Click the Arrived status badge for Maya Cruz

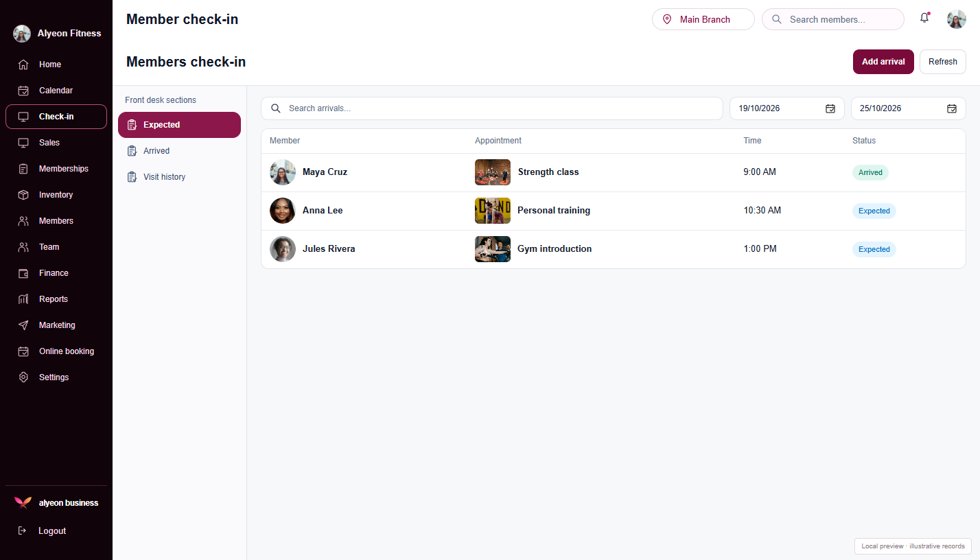(870, 172)
